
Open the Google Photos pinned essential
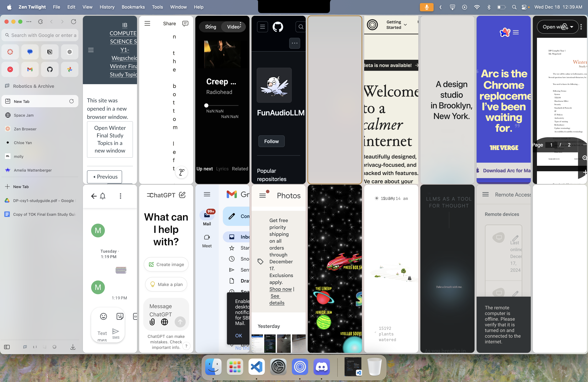tap(70, 69)
